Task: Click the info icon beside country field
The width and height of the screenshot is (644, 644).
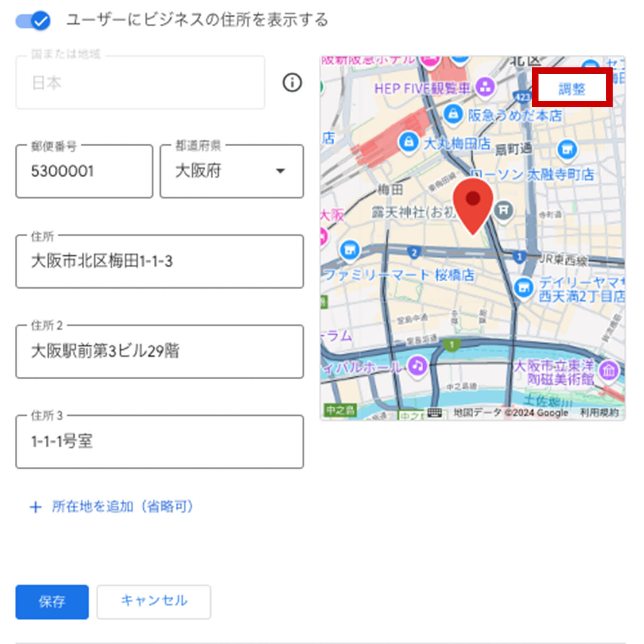Action: (x=292, y=83)
